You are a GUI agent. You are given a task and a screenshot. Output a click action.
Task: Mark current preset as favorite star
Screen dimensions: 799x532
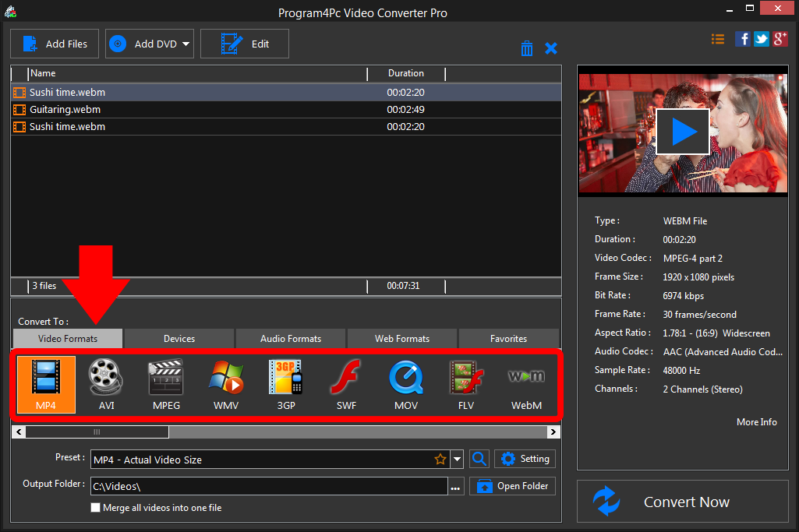point(440,459)
